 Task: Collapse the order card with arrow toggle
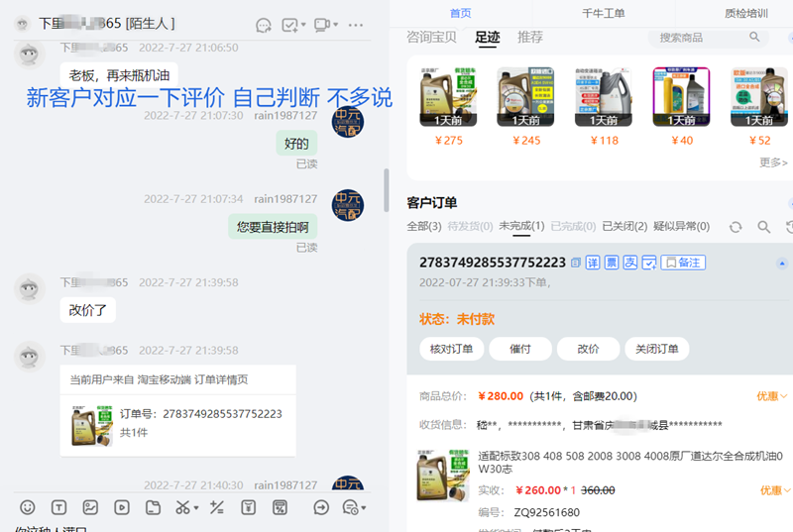(x=782, y=263)
